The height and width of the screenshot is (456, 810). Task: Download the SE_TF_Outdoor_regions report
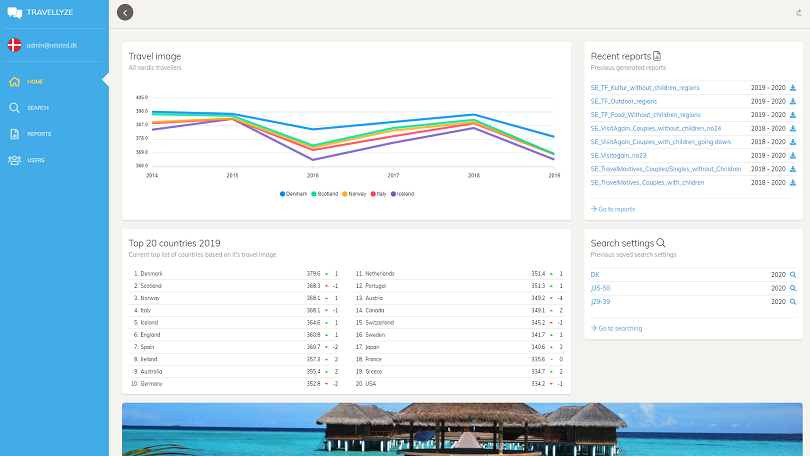coord(793,101)
